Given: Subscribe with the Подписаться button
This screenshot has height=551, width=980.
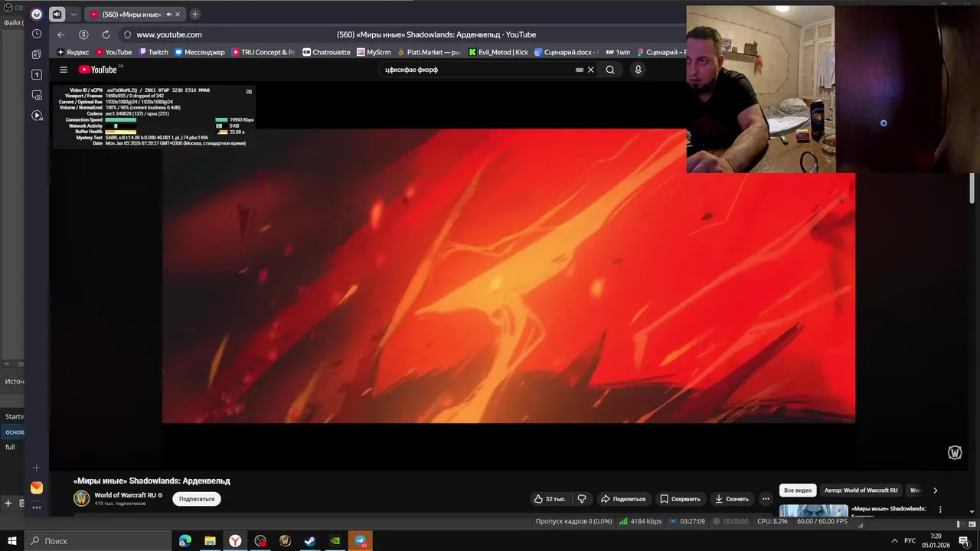Looking at the screenshot, I should click(197, 499).
